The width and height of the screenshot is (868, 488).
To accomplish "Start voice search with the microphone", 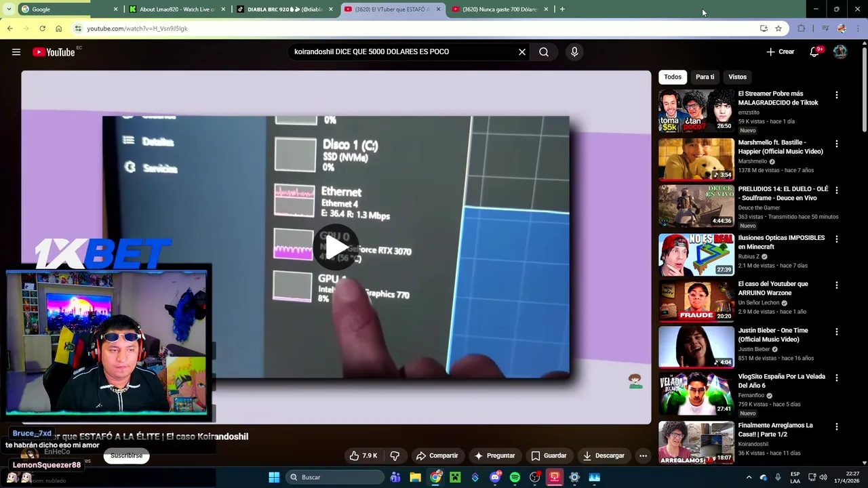I will pyautogui.click(x=574, y=52).
